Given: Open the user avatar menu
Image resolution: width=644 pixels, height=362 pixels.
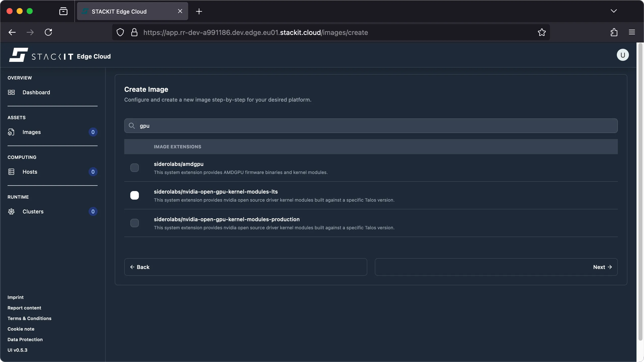Looking at the screenshot, I should click(622, 55).
